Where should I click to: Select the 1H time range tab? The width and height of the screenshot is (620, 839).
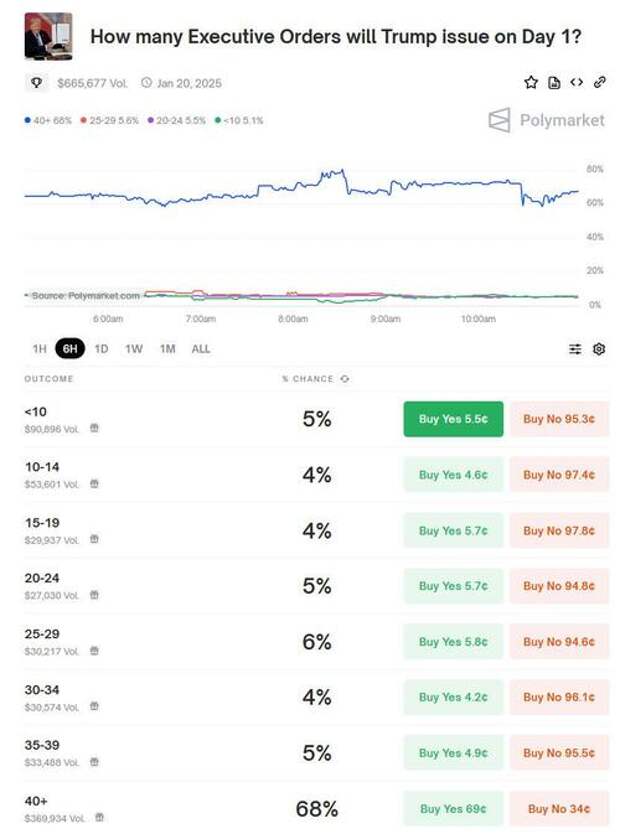39,349
